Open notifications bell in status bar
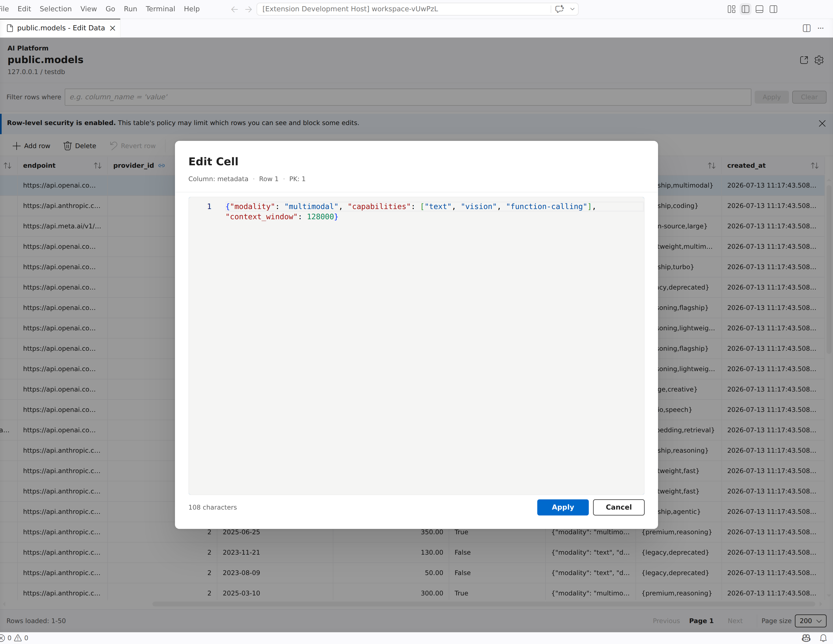Image resolution: width=833 pixels, height=644 pixels. (823, 638)
